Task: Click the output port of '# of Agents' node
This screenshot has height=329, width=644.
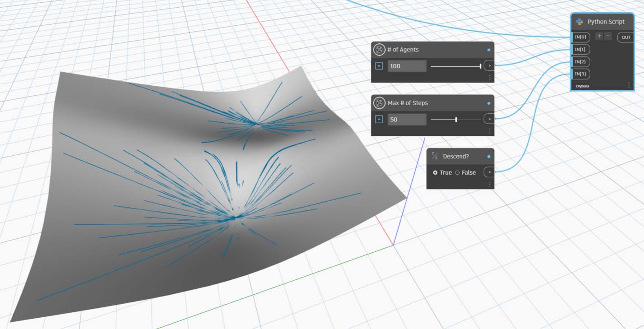Action: [489, 66]
